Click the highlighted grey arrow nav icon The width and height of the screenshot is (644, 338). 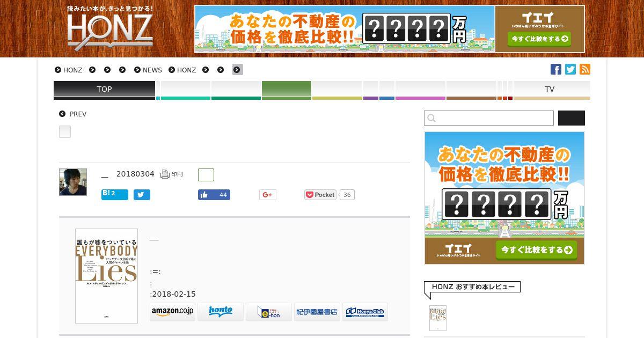[237, 70]
